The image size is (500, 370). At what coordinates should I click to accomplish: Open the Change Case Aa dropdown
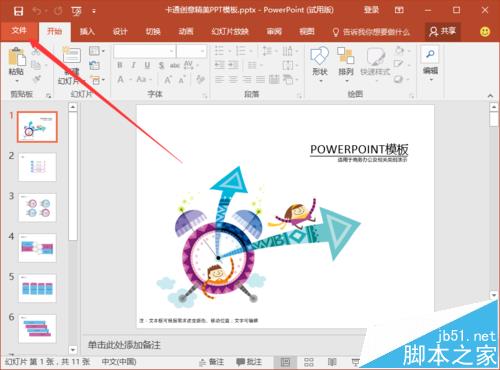(x=143, y=80)
